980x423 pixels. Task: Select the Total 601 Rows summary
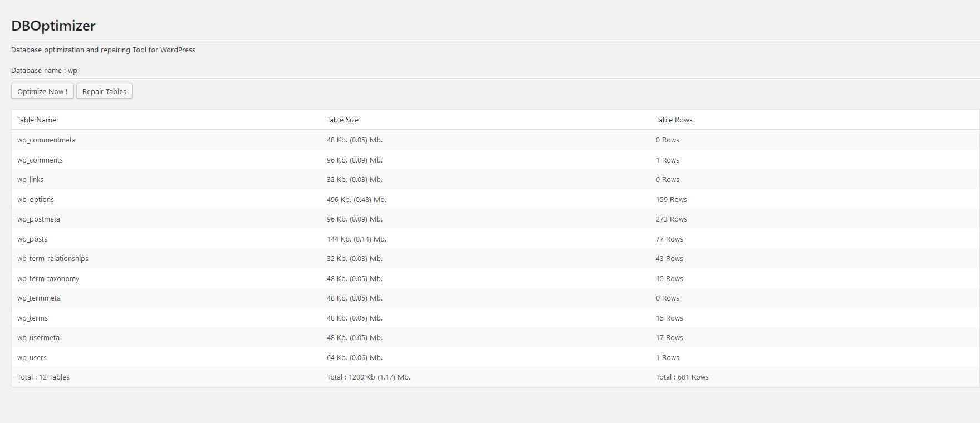682,377
